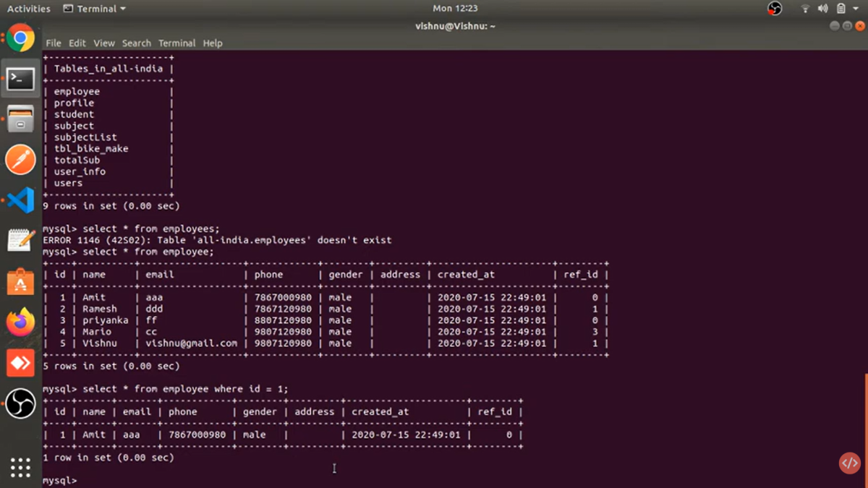The width and height of the screenshot is (868, 488).
Task: Open the File menu
Action: [54, 43]
